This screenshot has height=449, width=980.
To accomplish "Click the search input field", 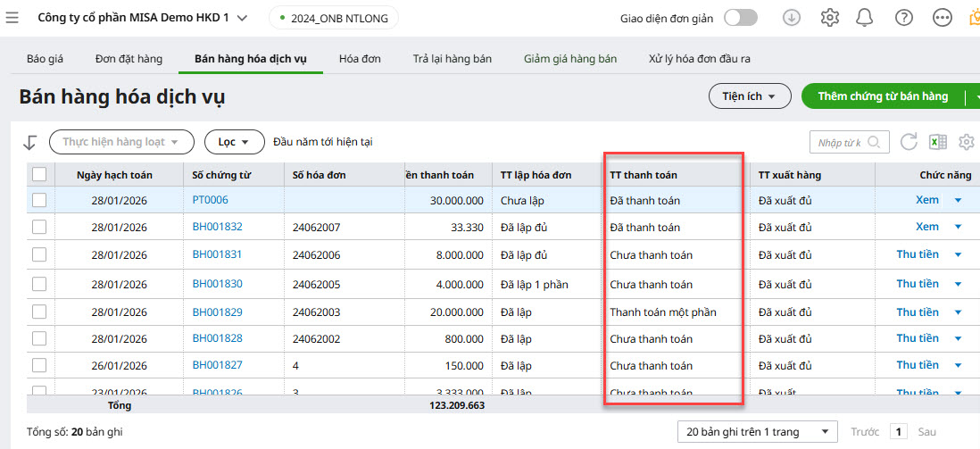I will [840, 142].
